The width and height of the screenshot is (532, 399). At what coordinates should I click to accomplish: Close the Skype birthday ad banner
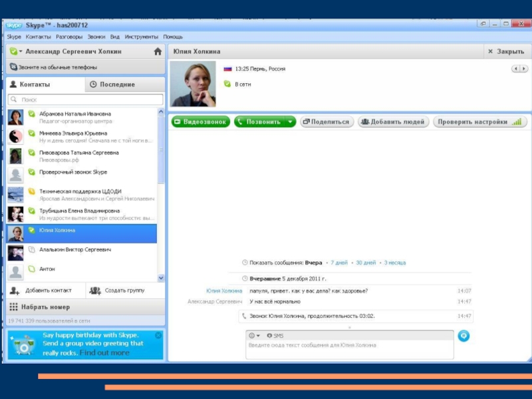[158, 335]
